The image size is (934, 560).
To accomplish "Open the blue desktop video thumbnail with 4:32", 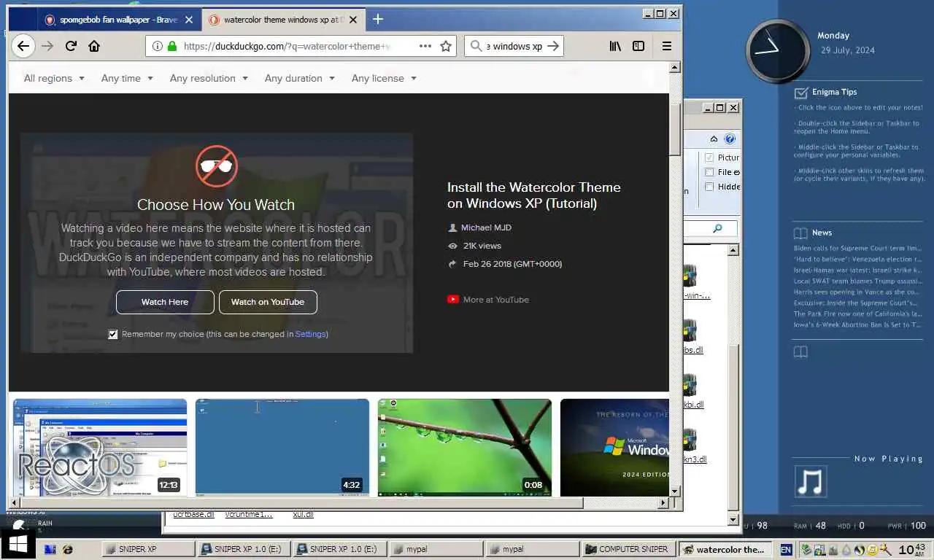I will coord(282,448).
